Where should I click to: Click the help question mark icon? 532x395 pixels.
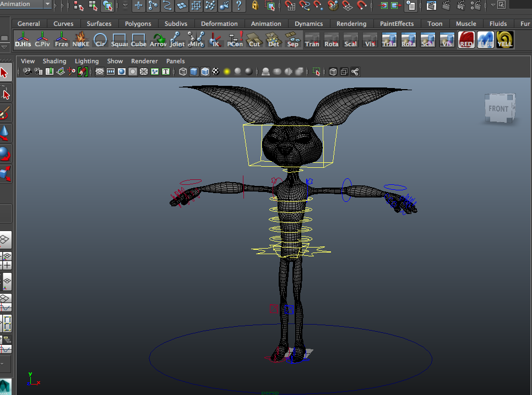pos(238,6)
